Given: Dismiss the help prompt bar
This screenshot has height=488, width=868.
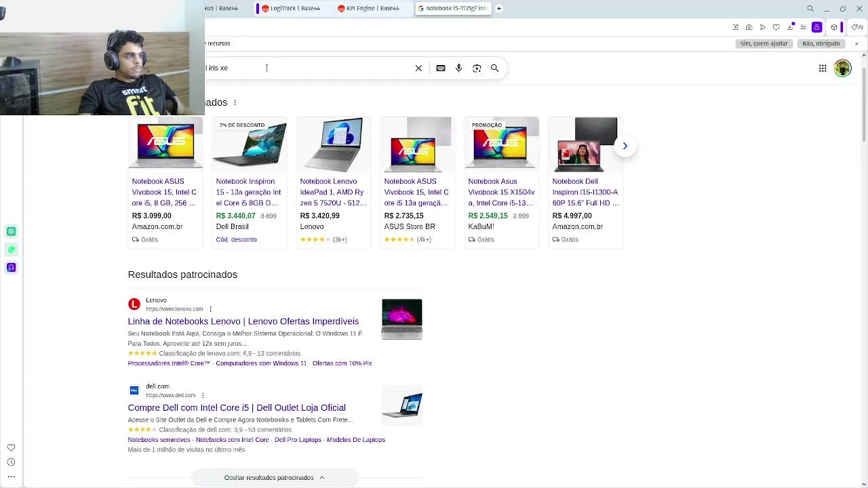Looking at the screenshot, I should coord(856,43).
